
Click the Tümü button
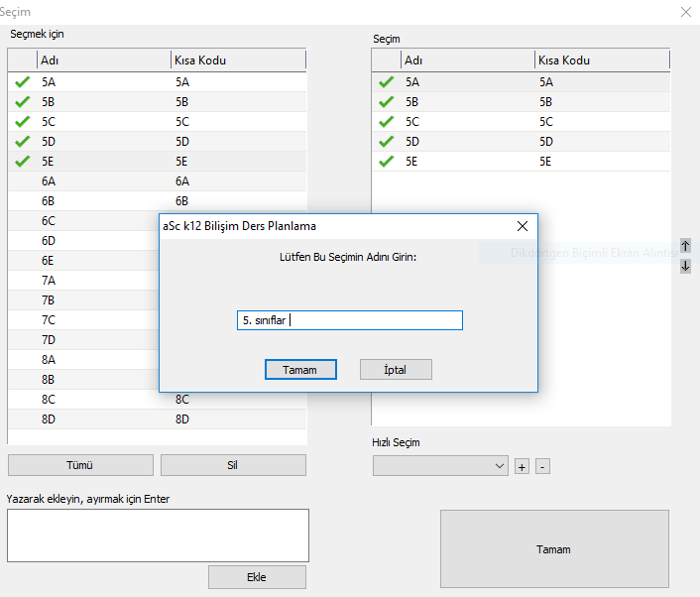coord(80,465)
